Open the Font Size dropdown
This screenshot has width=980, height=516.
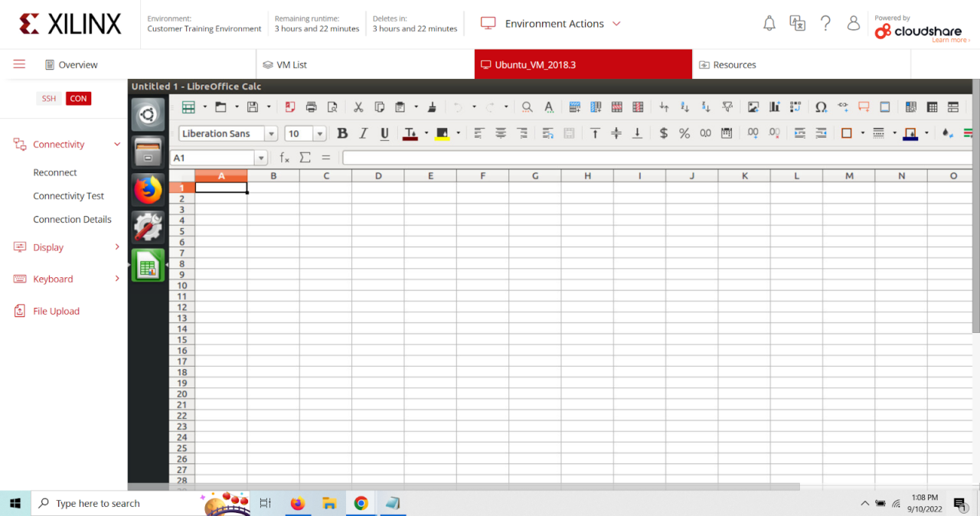click(320, 134)
